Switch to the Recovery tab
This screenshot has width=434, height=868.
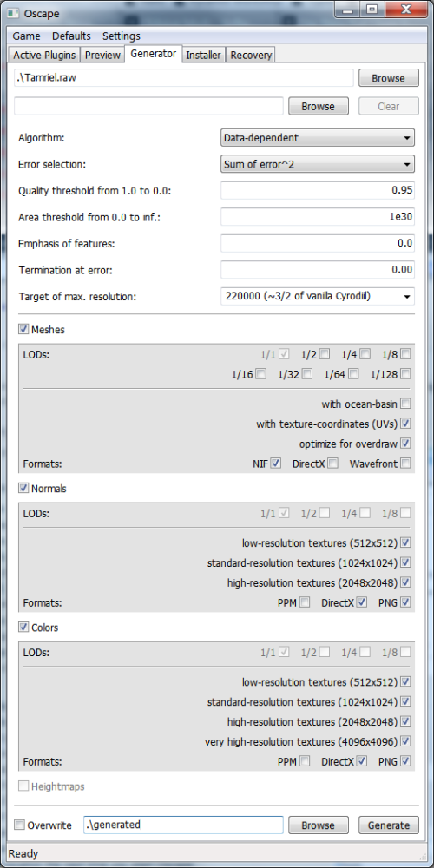click(x=251, y=55)
